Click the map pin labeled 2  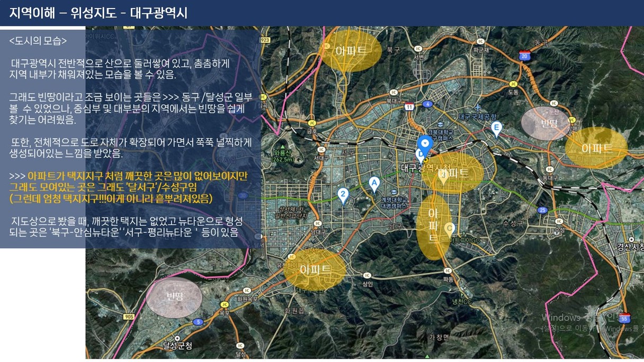click(343, 195)
